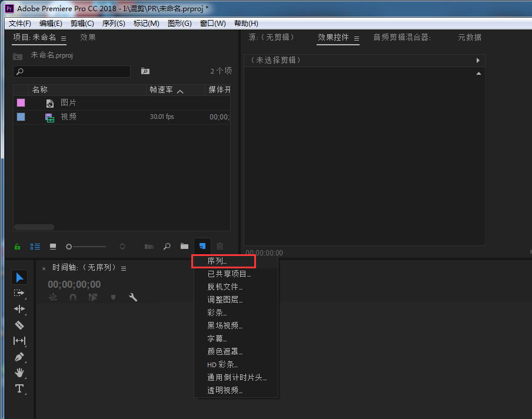Image resolution: width=532 pixels, height=419 pixels.
Task: Collapse the Effect Controls up triangle
Action: point(478,74)
